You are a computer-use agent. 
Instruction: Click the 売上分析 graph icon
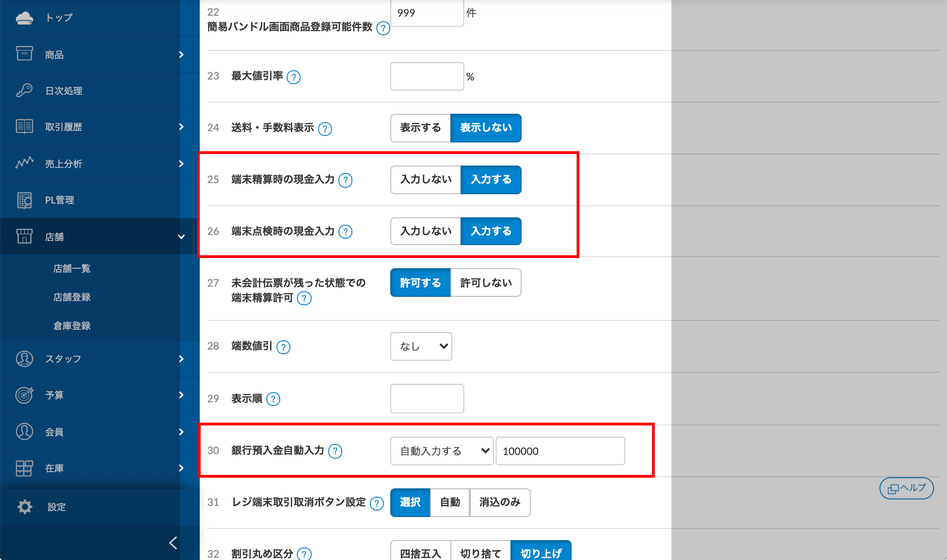[24, 163]
